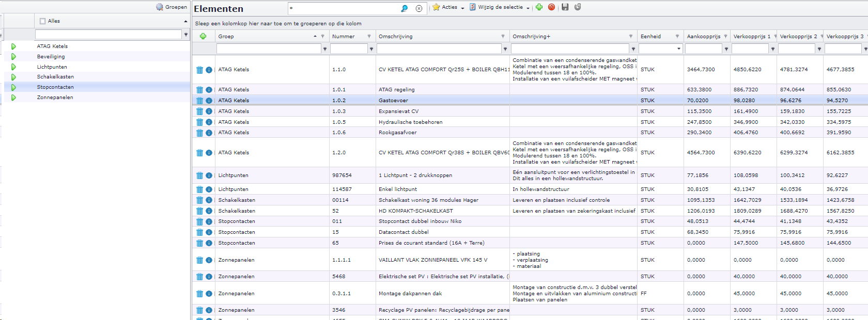Open the group filter dropdown in left panel
This screenshot has height=320, width=868.
pyautogui.click(x=186, y=35)
